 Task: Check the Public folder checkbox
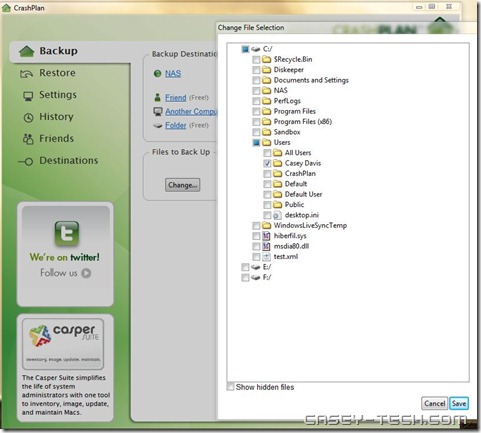tap(267, 205)
